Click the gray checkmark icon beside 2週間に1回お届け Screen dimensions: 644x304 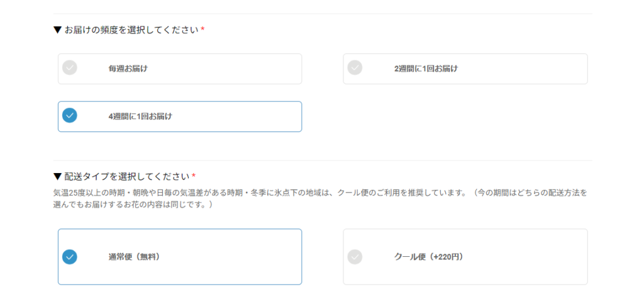pyautogui.click(x=355, y=67)
